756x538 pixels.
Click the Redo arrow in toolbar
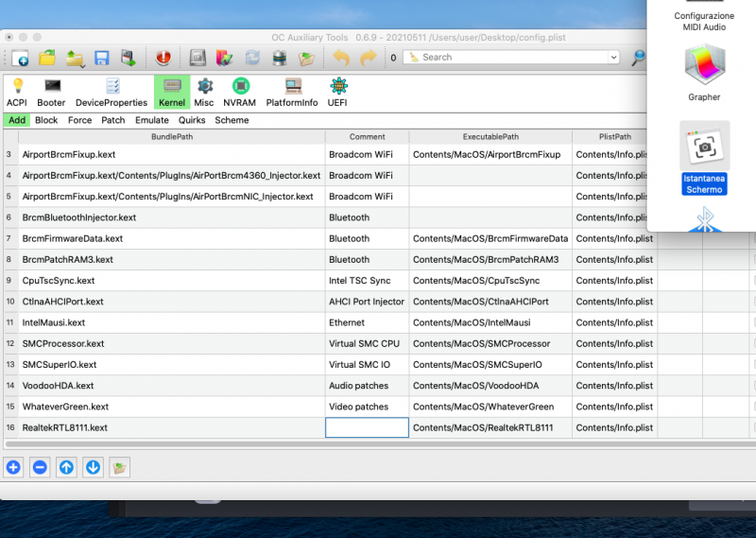[x=369, y=58]
